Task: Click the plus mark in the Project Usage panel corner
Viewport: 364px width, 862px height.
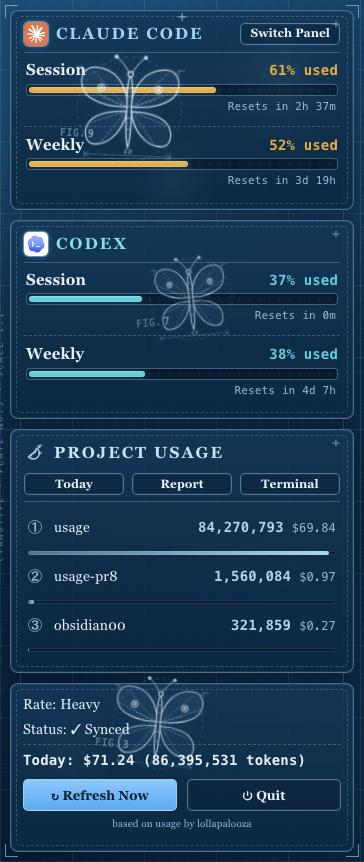Action: tap(336, 443)
